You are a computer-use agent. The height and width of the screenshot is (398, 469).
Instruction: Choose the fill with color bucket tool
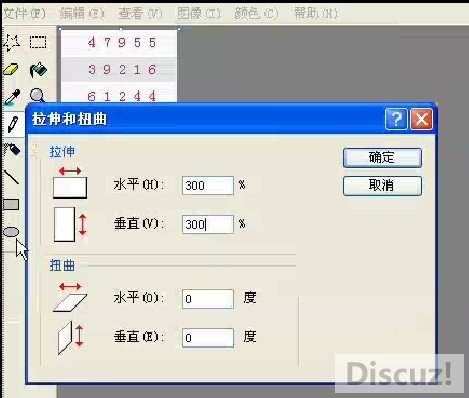pos(38,69)
